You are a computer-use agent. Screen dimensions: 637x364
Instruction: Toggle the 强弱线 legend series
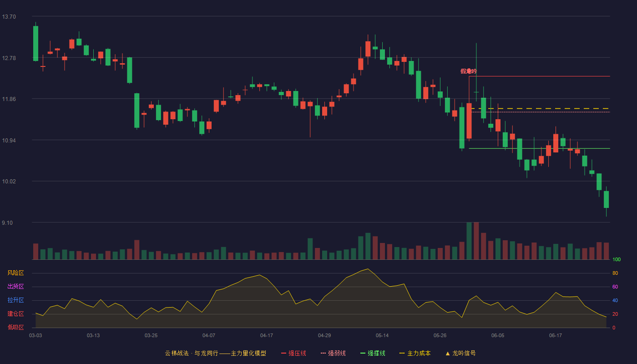pos(333,353)
